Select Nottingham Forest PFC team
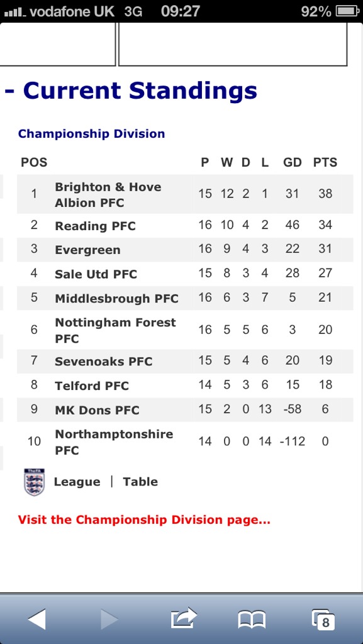Image resolution: width=363 pixels, height=644 pixels. tap(115, 330)
